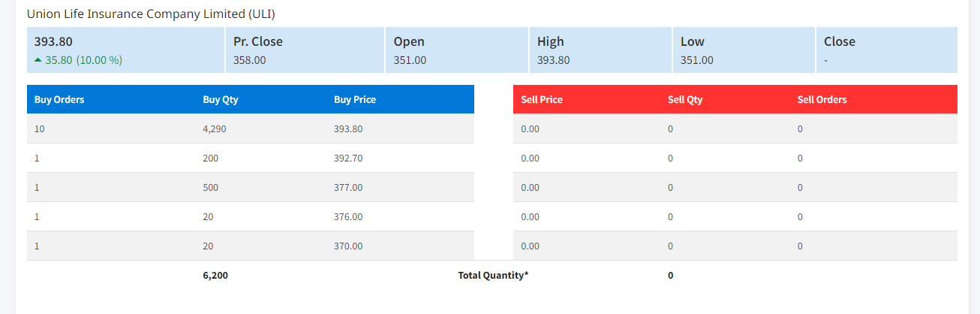
Task: Select the 358.00 previous close value
Action: [249, 60]
